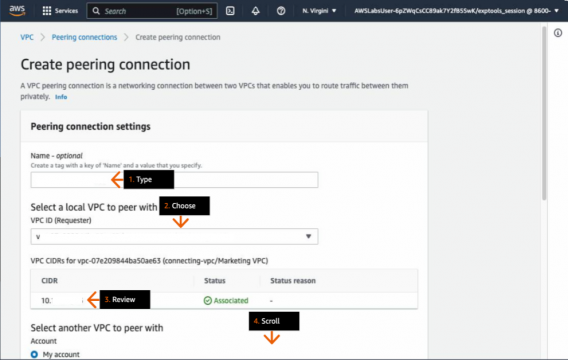Viewport: 568px width, 360px height.
Task: Open the notifications bell
Action: (255, 11)
